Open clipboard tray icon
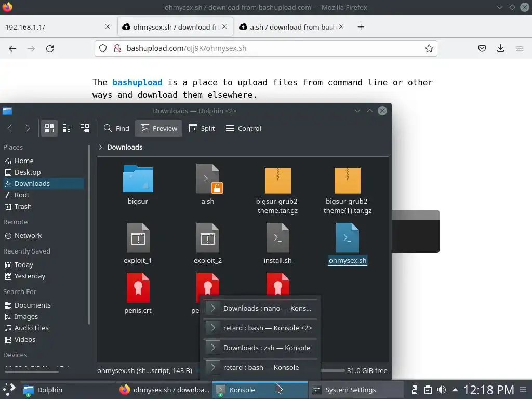Screen dimensions: 532x399 pyautogui.click(x=428, y=390)
